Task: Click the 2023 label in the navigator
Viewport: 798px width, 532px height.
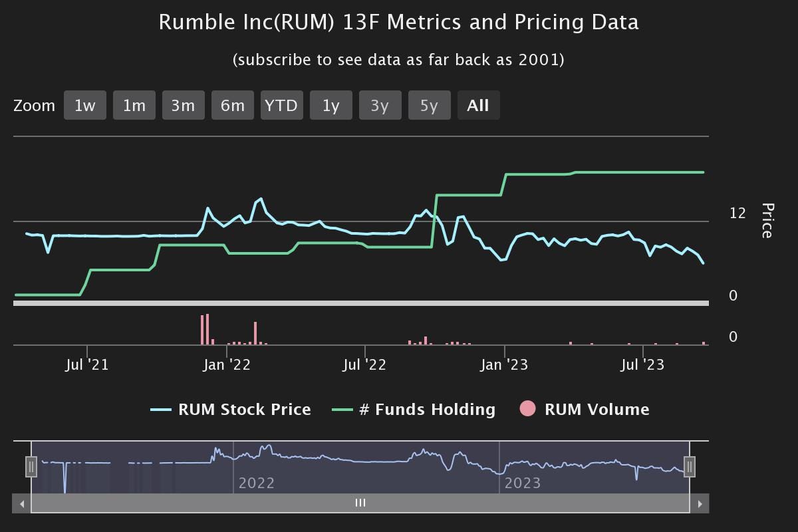Action: [523, 483]
